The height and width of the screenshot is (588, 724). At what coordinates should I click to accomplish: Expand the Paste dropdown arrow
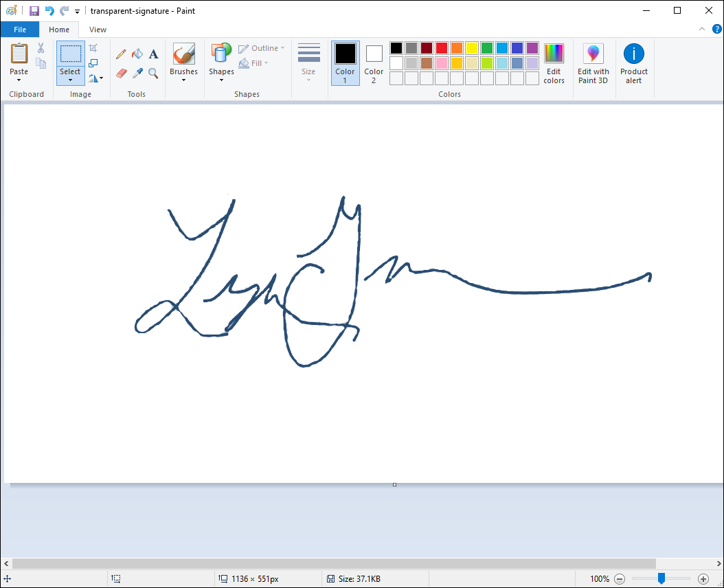[19, 80]
